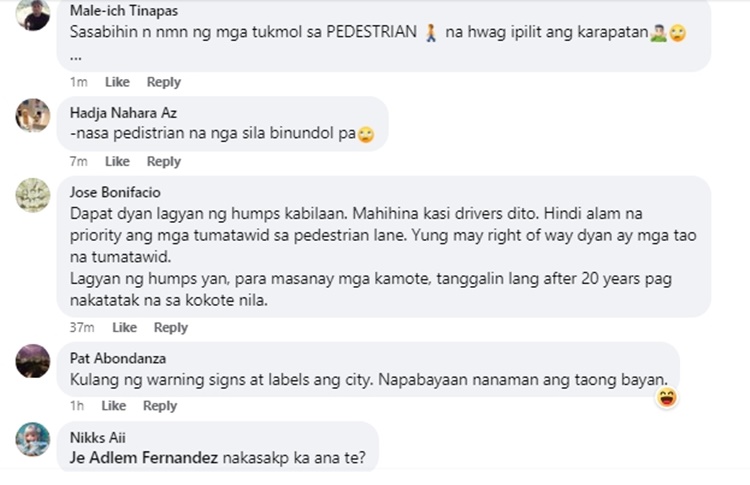This screenshot has height=485, width=750.
Task: Open Jose Bonifacio's profile name link
Action: pyautogui.click(x=115, y=192)
